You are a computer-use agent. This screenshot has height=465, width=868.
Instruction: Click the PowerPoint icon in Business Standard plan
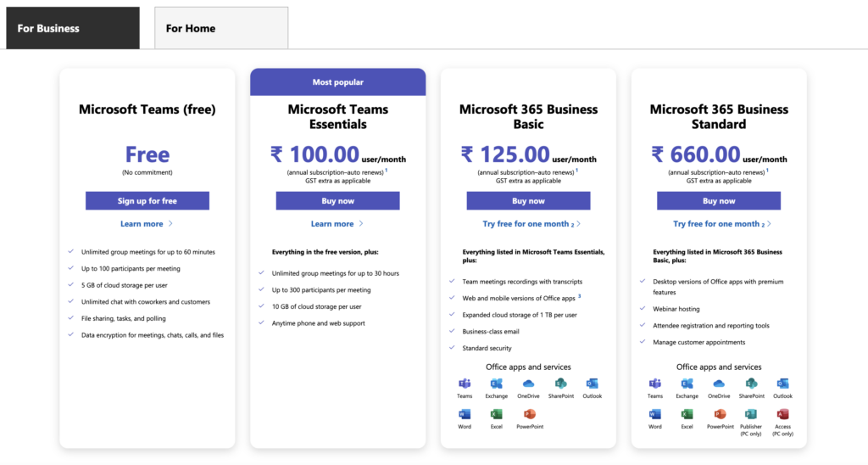pyautogui.click(x=721, y=414)
